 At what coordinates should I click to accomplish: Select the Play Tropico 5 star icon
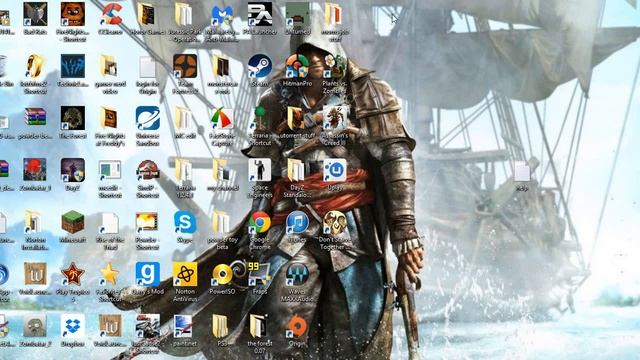click(x=73, y=274)
